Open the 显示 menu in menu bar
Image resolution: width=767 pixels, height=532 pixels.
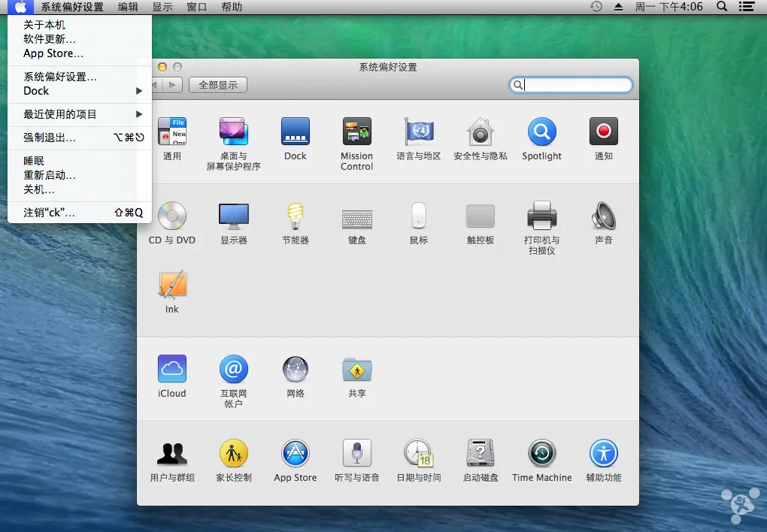(x=162, y=7)
